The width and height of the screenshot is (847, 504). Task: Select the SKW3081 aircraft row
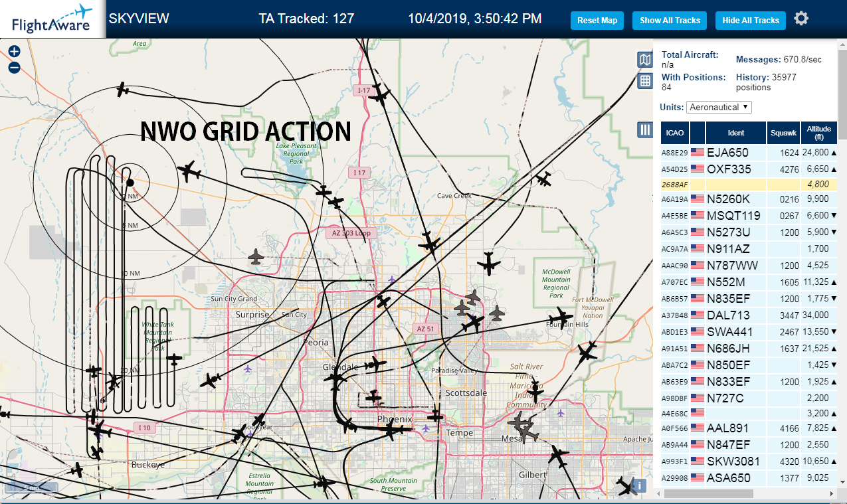(749, 461)
